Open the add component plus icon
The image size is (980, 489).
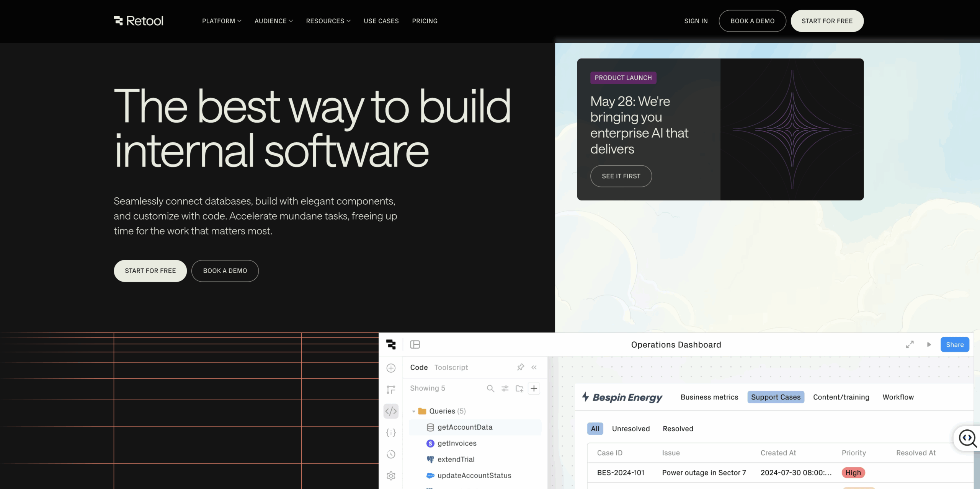tap(391, 368)
